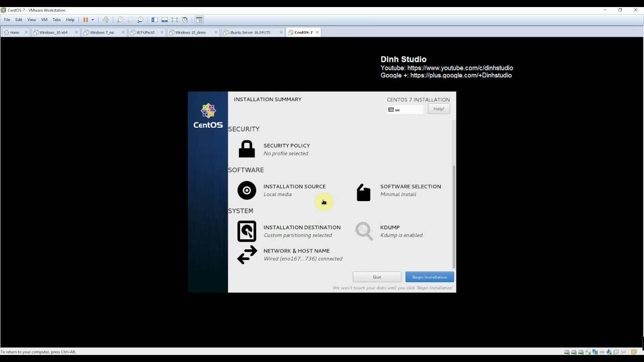Take a snapshot of this virtual machine
Screen dimensions: 644x362
pyautogui.click(x=120, y=20)
